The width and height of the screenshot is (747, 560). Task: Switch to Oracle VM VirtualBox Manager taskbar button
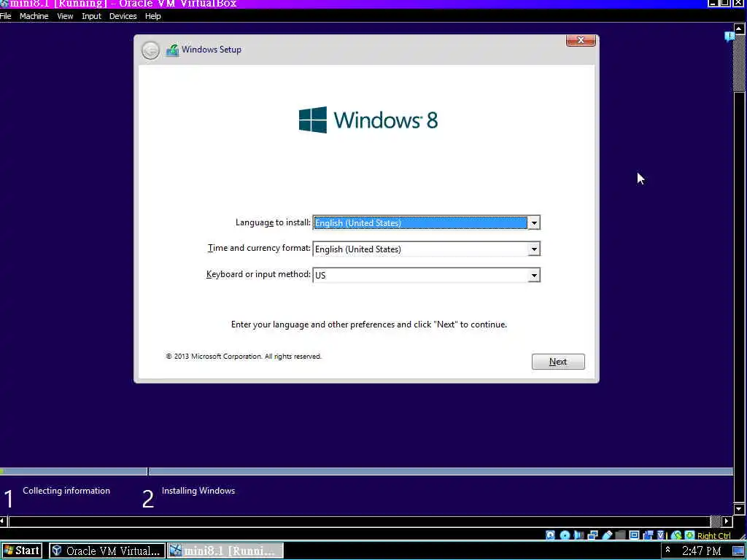tap(107, 551)
